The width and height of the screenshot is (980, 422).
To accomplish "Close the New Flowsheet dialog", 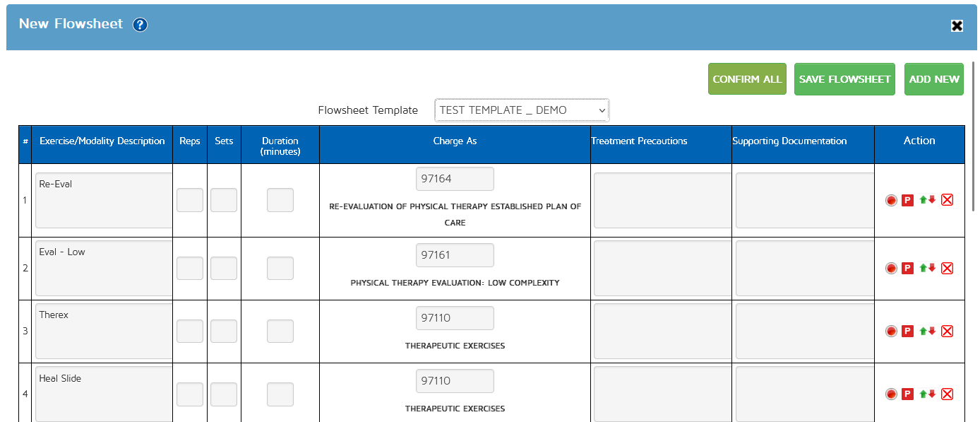I will click(957, 25).
